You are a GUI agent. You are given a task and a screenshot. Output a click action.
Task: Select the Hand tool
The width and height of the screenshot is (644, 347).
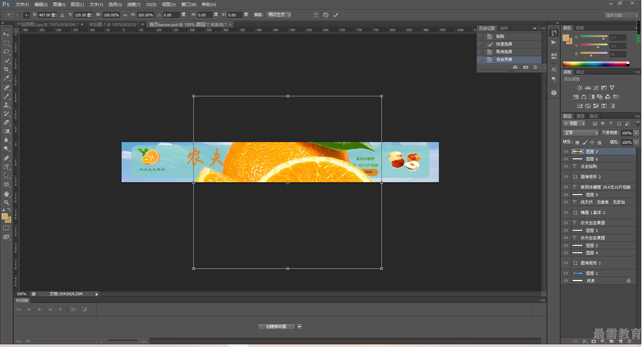pyautogui.click(x=6, y=194)
